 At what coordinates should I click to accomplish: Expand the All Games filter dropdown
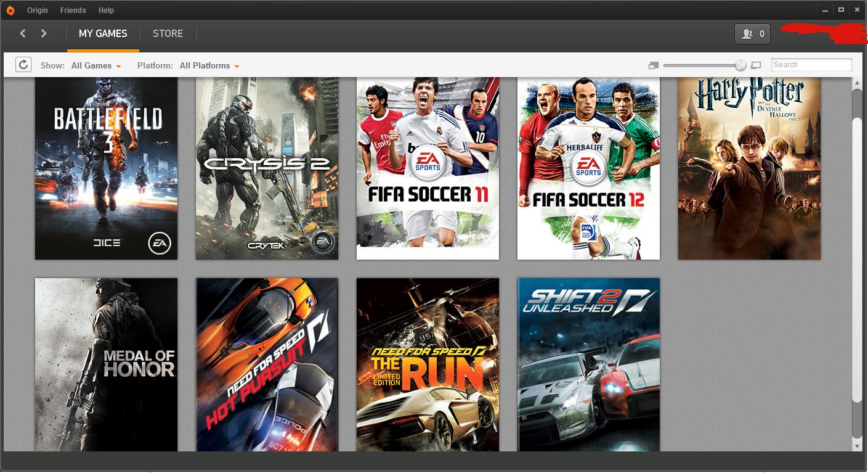96,65
